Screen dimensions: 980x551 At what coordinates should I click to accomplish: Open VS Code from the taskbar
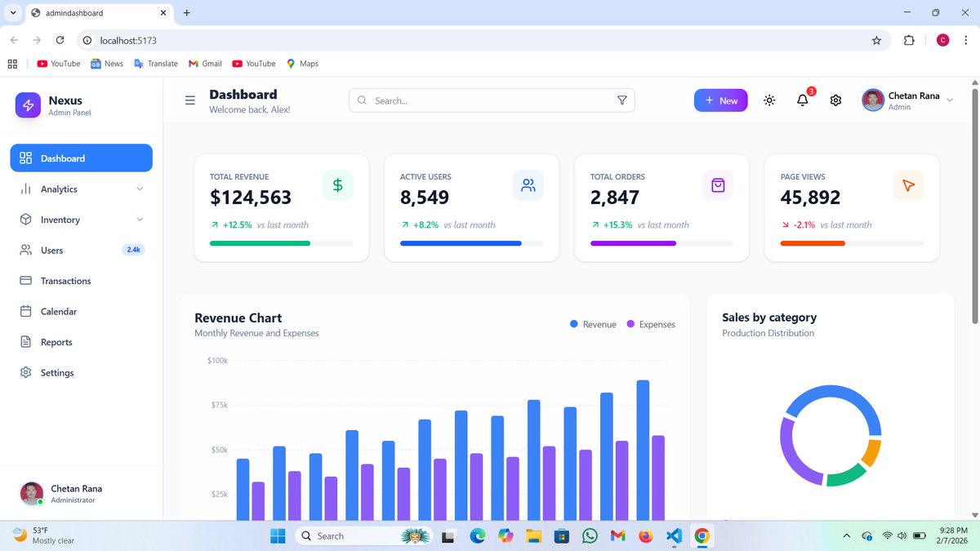tap(674, 536)
